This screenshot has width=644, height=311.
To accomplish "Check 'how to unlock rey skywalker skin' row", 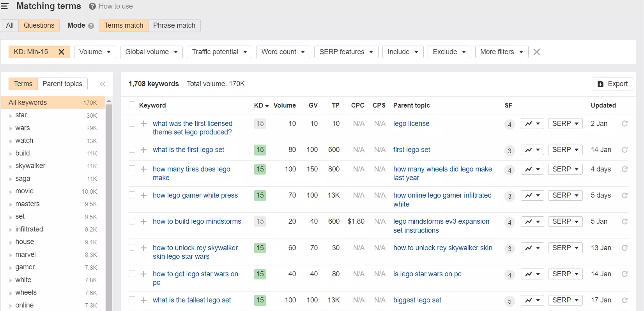I will pos(132,247).
